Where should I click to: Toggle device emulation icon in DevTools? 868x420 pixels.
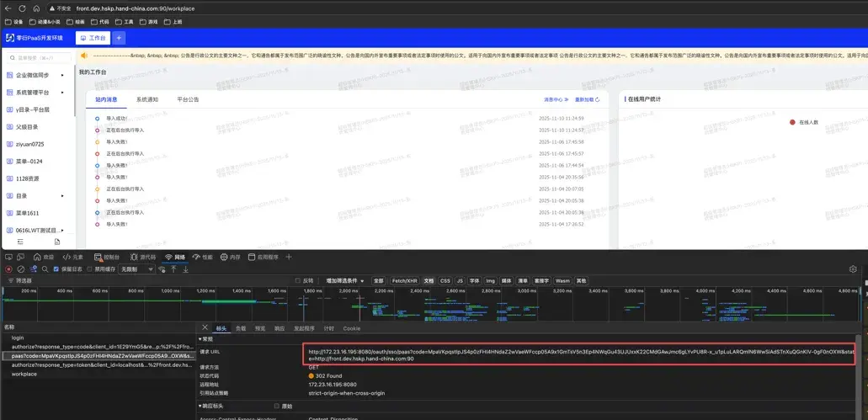click(x=21, y=257)
